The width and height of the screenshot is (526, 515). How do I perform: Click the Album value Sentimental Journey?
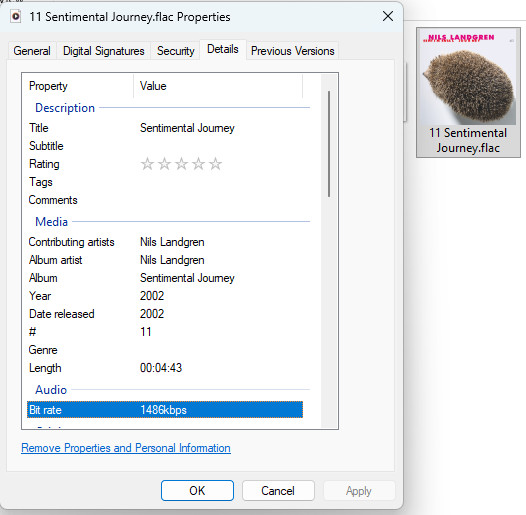187,278
